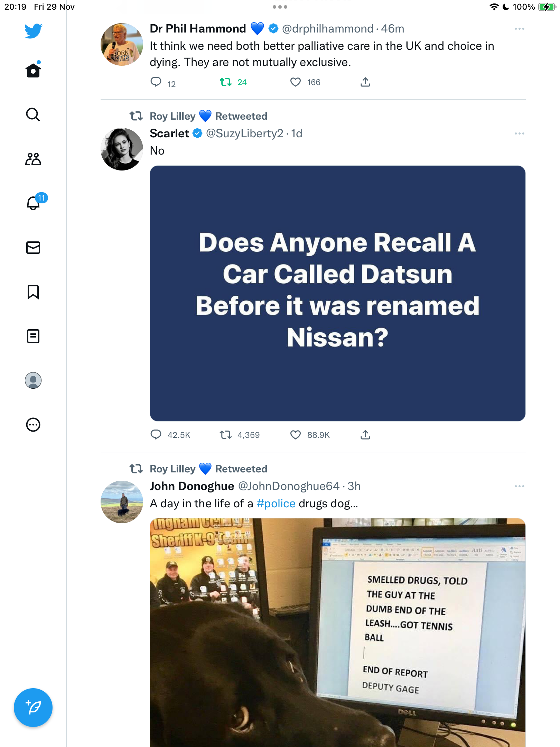
Task: Open Bookmarks icon in sidebar
Action: 33,292
